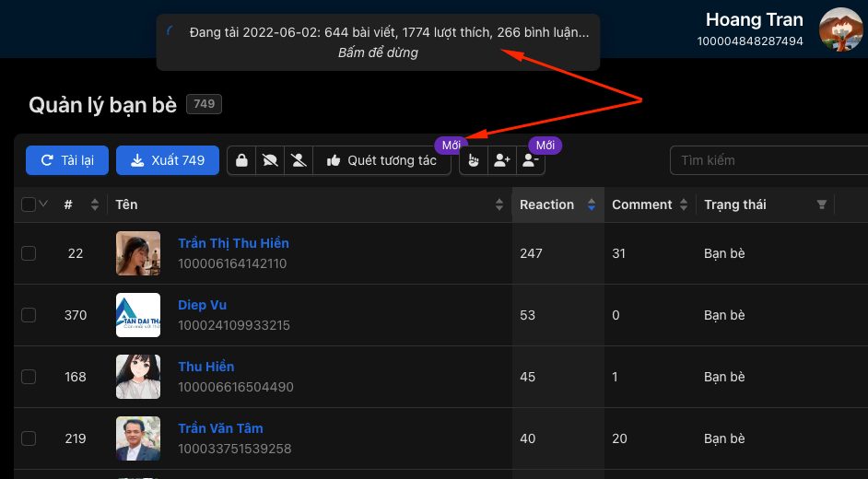Open Trần Văn Tâm profile link
The image size is (868, 479).
(220, 428)
